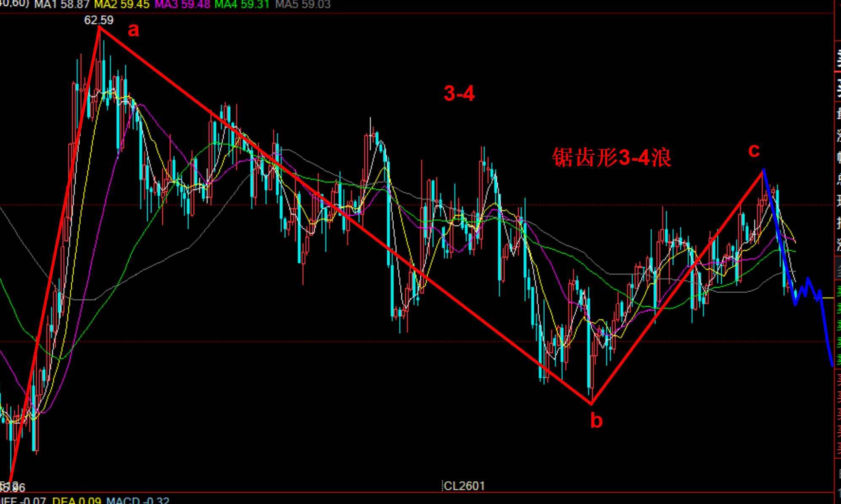Select the red 'c' wave annotation
The width and height of the screenshot is (841, 504).
point(754,150)
